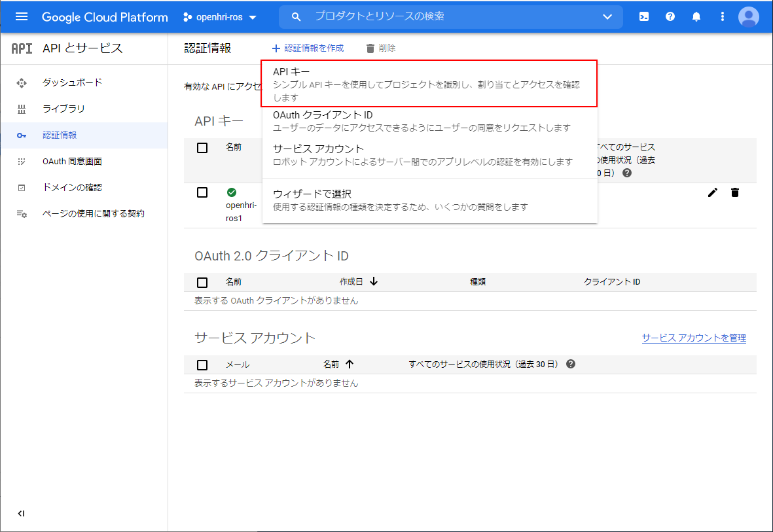Viewport: 773px width, 532px height.
Task: Click the 種類 column header
Action: click(x=478, y=281)
